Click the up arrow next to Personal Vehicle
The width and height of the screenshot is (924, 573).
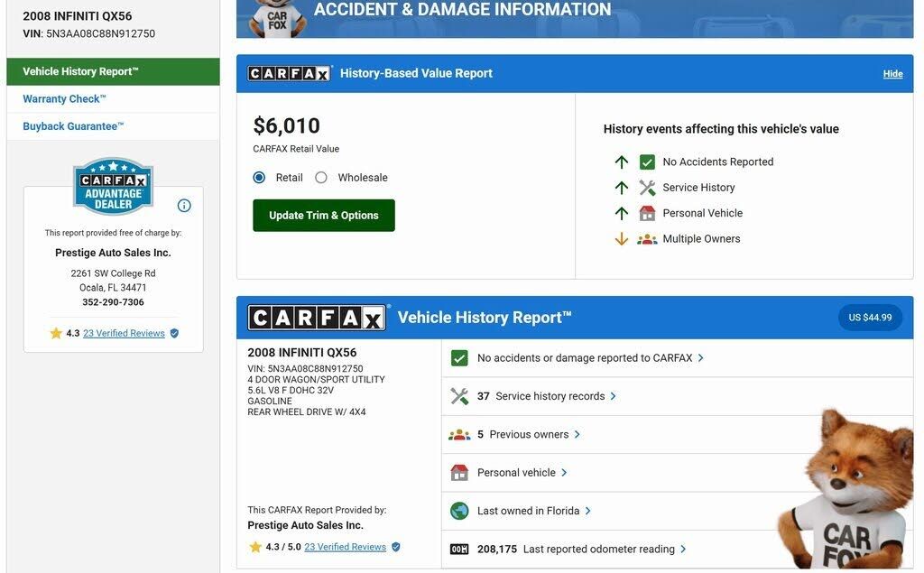[621, 213]
